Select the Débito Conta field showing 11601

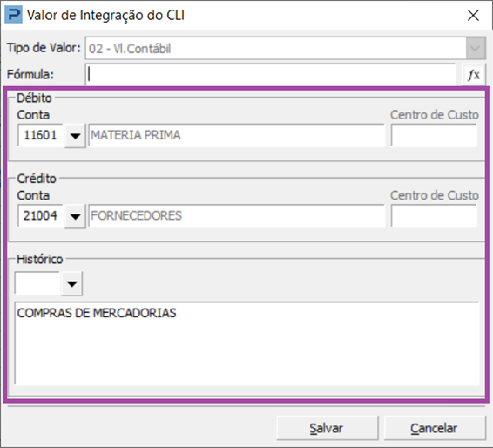point(41,135)
